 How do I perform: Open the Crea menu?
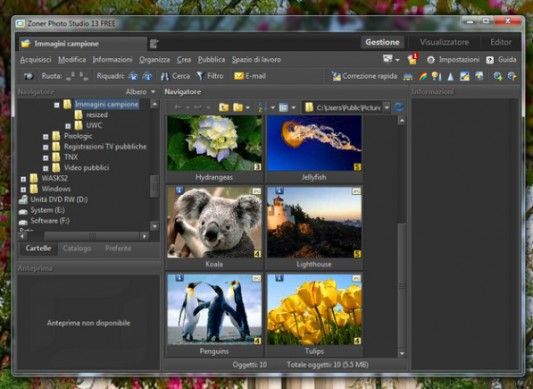(184, 60)
